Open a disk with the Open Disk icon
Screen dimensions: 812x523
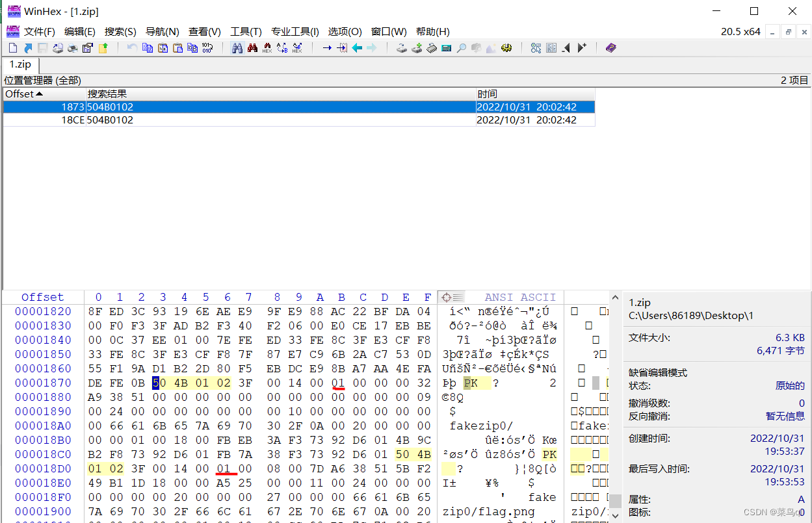point(401,47)
